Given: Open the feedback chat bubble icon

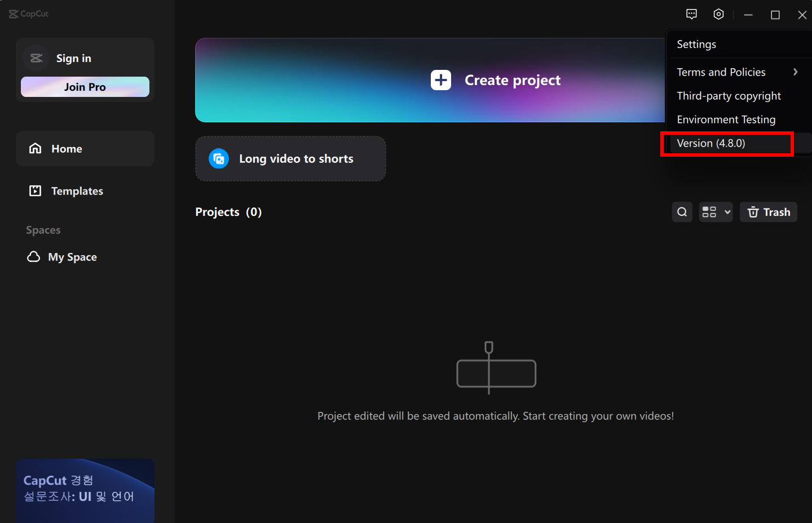Looking at the screenshot, I should tap(691, 14).
